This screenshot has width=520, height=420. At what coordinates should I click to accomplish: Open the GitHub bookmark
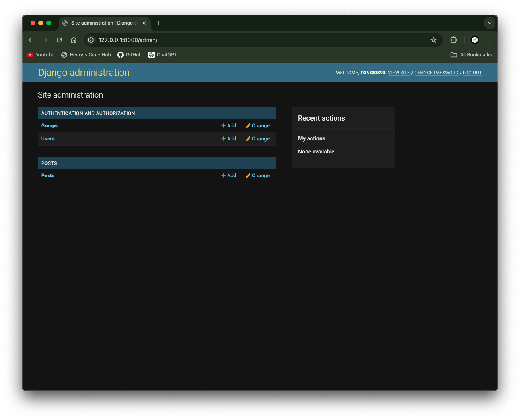130,55
